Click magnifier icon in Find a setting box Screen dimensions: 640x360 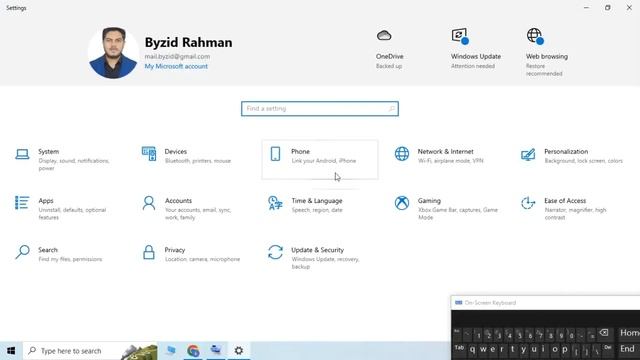click(x=391, y=109)
